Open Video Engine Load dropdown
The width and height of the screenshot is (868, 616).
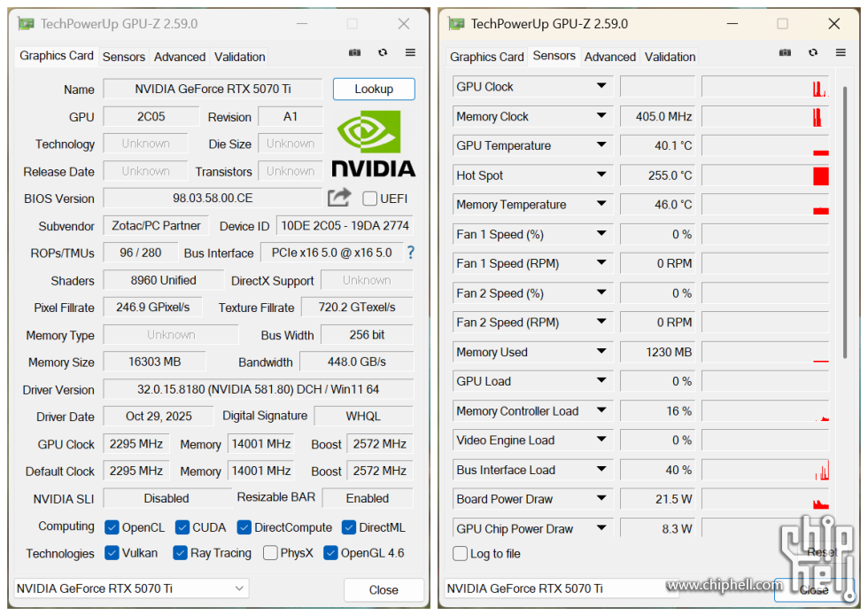[601, 440]
